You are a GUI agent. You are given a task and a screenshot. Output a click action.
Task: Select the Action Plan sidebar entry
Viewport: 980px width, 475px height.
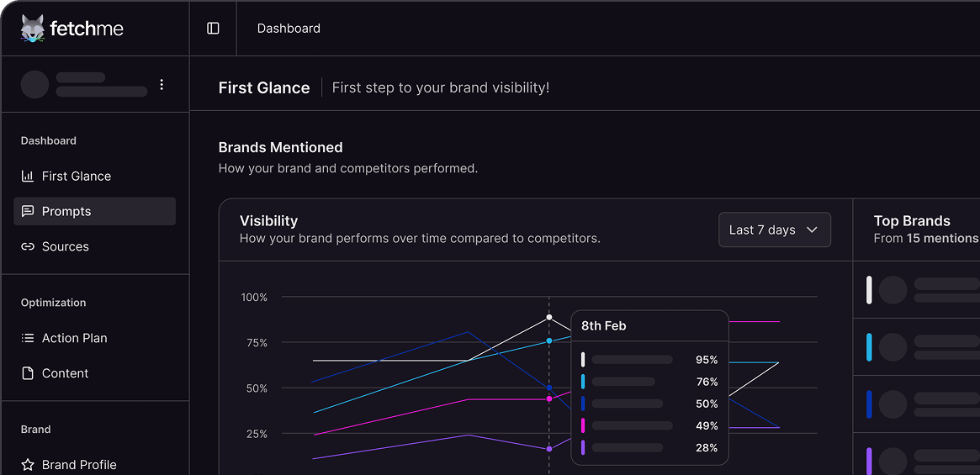coord(75,338)
